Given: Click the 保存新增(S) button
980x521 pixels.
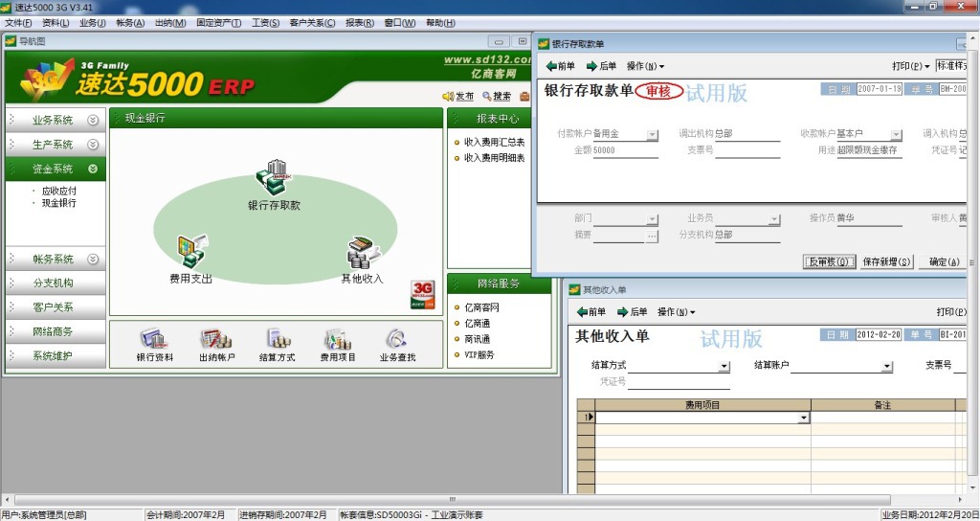Looking at the screenshot, I should 887,261.
